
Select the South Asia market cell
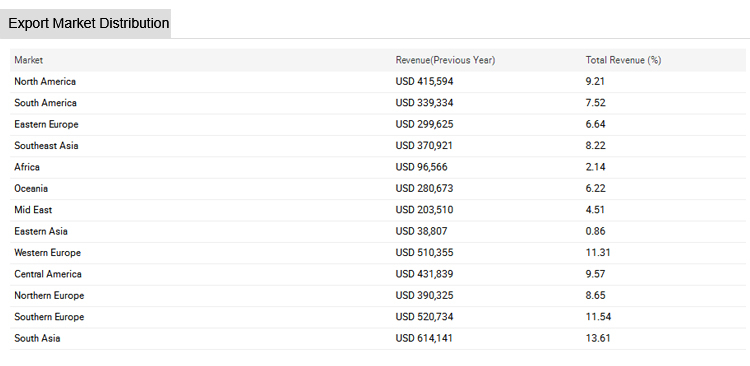[37, 338]
